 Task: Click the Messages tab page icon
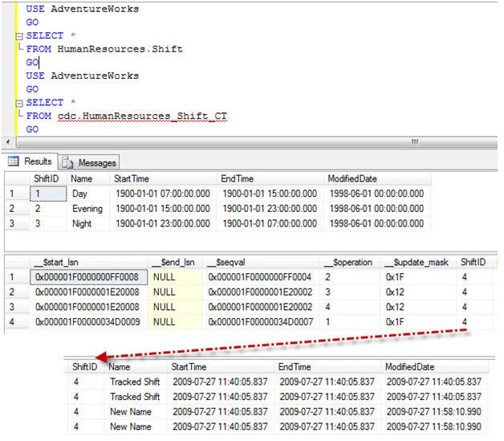point(69,162)
